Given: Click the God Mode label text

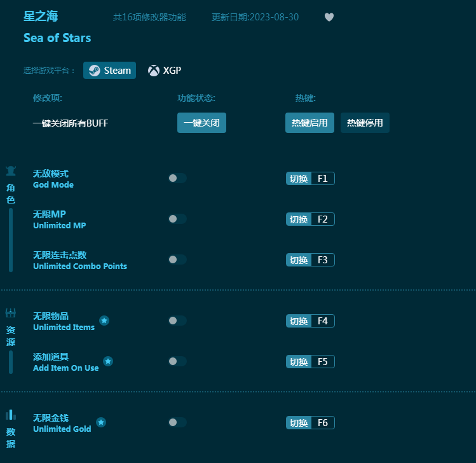Looking at the screenshot, I should 53,184.
